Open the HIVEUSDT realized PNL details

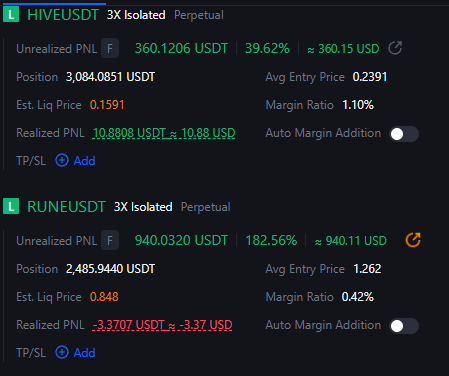coord(164,133)
